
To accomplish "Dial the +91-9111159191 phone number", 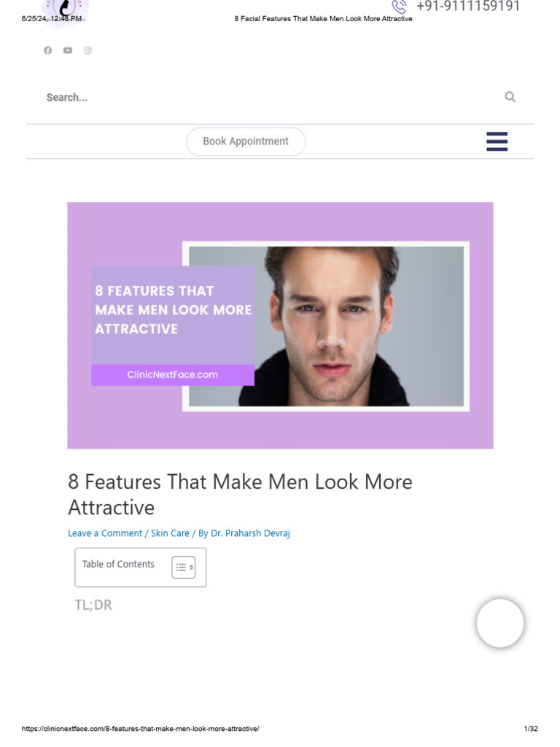I will tap(467, 6).
